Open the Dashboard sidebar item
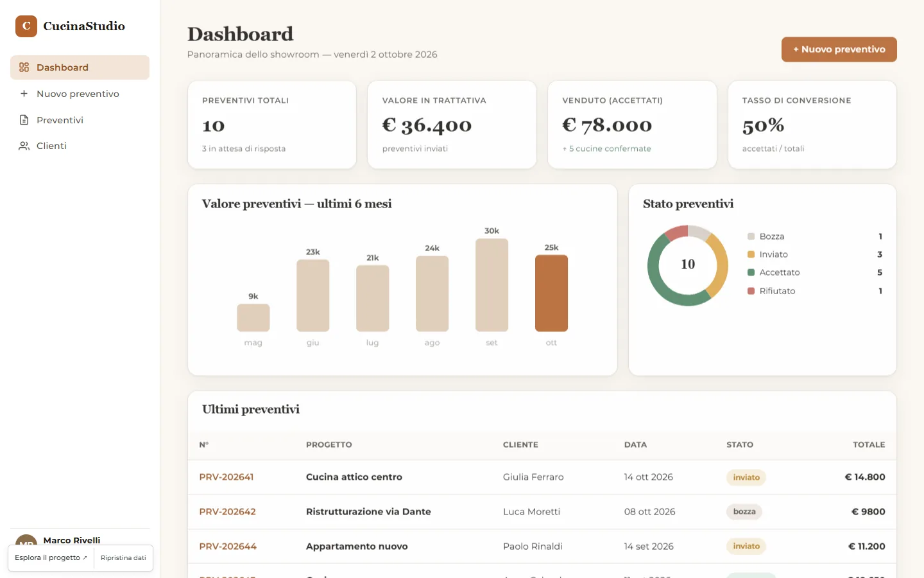The height and width of the screenshot is (578, 924). pyautogui.click(x=80, y=67)
